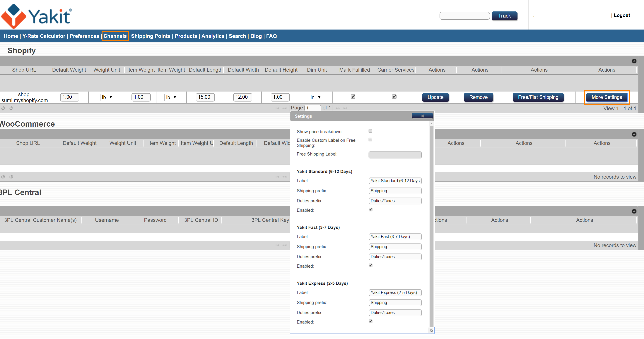
Task: Open the Item Weight unit lb dropdown
Action: pyautogui.click(x=171, y=97)
